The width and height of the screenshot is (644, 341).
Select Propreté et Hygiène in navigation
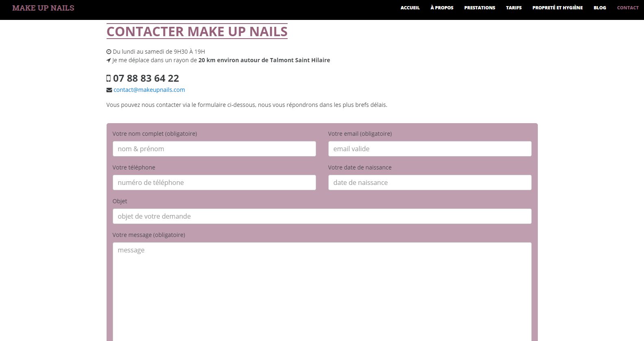pyautogui.click(x=557, y=8)
